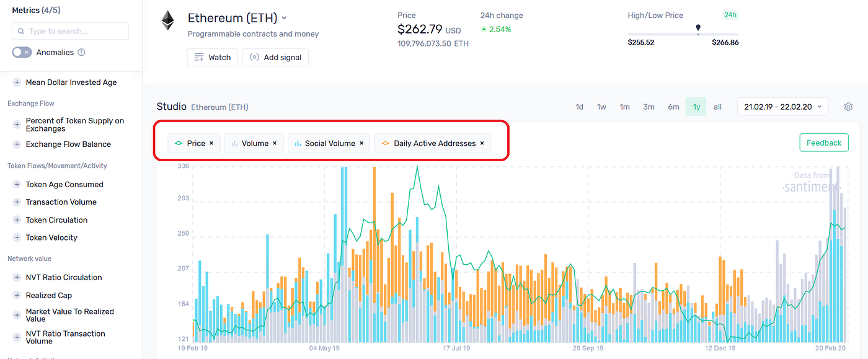Screen dimensions: 868x359
Task: Click the Social Volume metric chip
Action: [x=329, y=143]
